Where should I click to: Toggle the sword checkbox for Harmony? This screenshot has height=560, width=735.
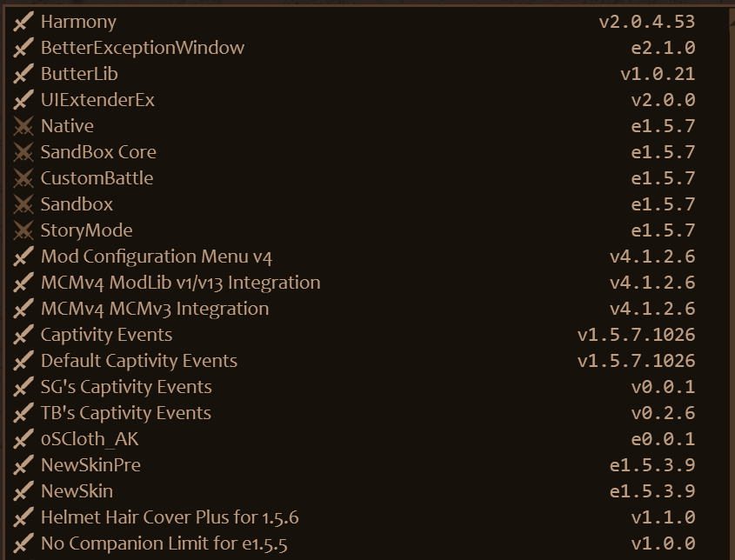(23, 22)
